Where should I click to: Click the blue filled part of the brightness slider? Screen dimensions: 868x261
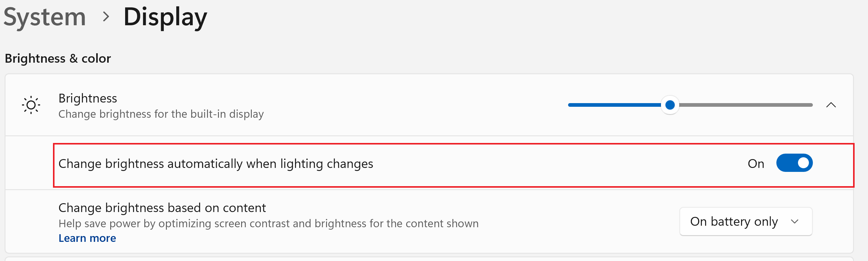[x=615, y=105]
